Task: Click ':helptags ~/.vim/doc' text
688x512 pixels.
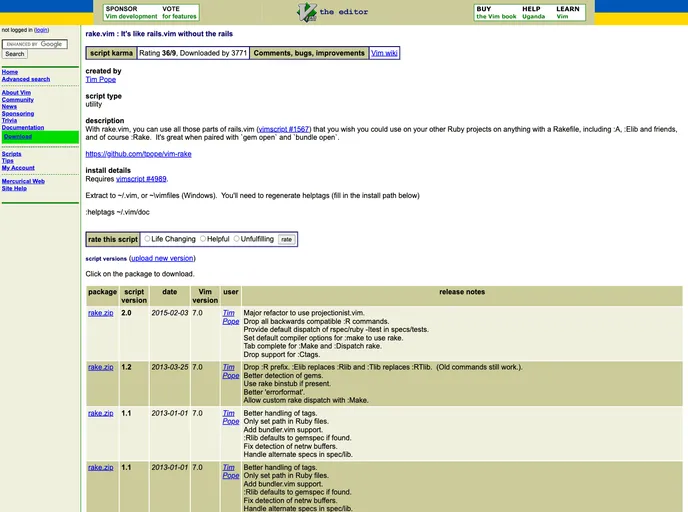Action: (118, 212)
